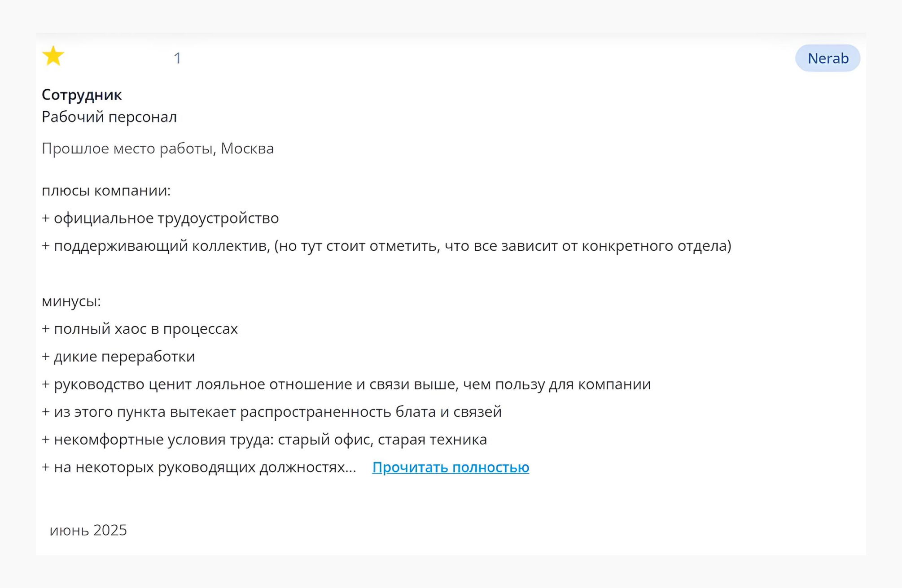Viewport: 902px width, 588px height.
Task: Click 'официальное трудоустройство' line
Action: 160,218
